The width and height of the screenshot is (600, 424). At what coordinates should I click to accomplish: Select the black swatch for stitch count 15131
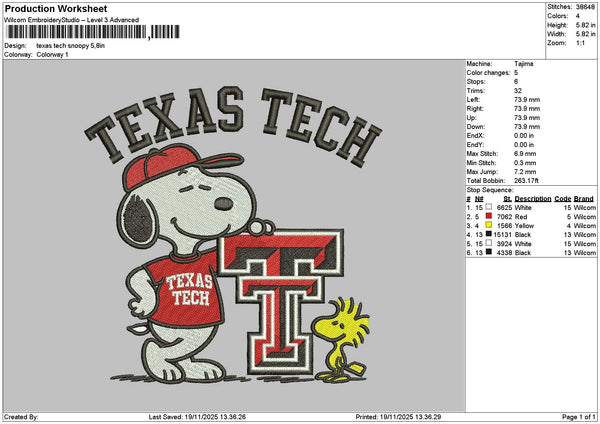(489, 234)
